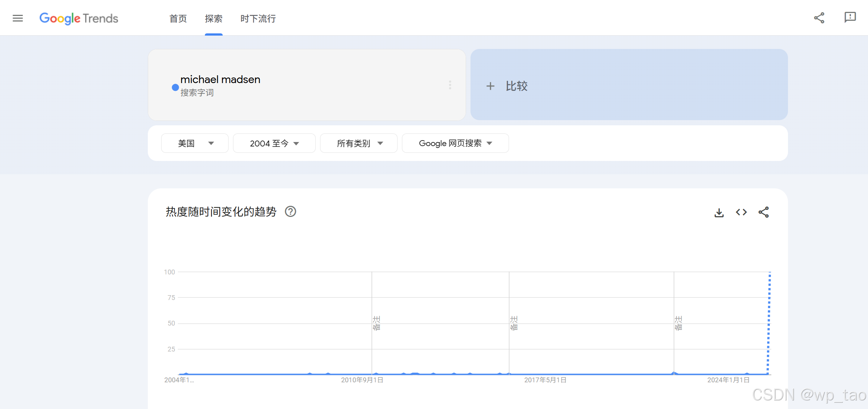Click the 备注 note marker before 2024年1月1日
Screen dimensions: 868x409
pyautogui.click(x=678, y=323)
